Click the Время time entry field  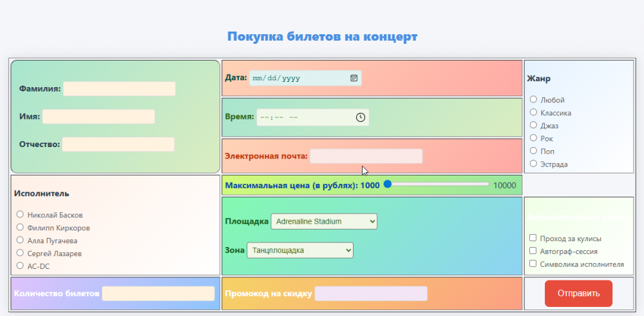312,117
